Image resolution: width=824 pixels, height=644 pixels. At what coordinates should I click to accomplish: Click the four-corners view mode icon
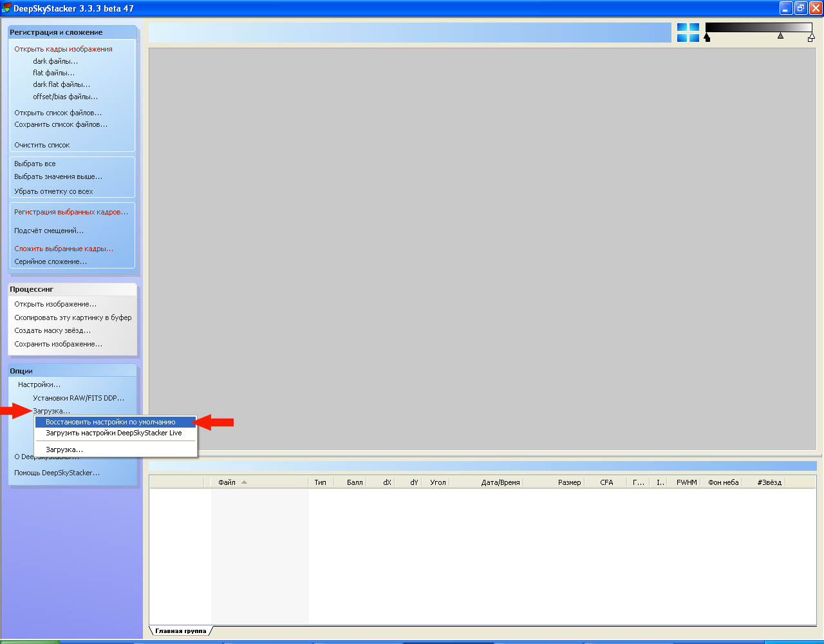coord(688,33)
